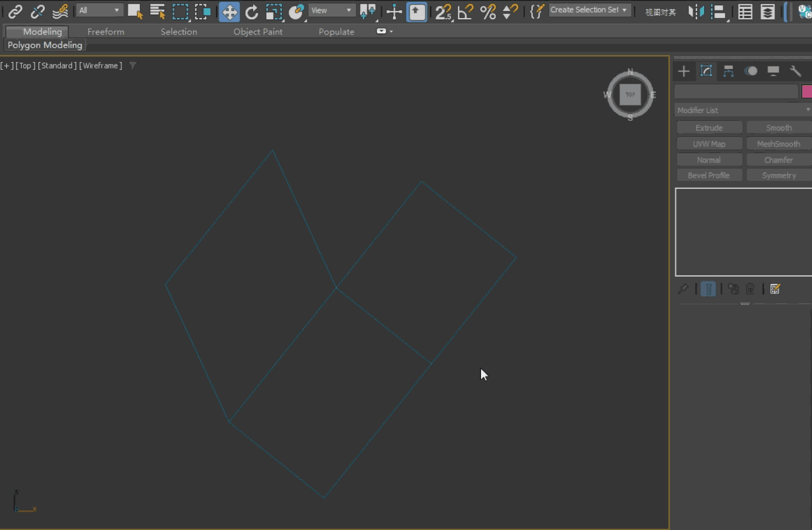Click the Mirror tool icon
812x530 pixels.
pyautogui.click(x=696, y=11)
